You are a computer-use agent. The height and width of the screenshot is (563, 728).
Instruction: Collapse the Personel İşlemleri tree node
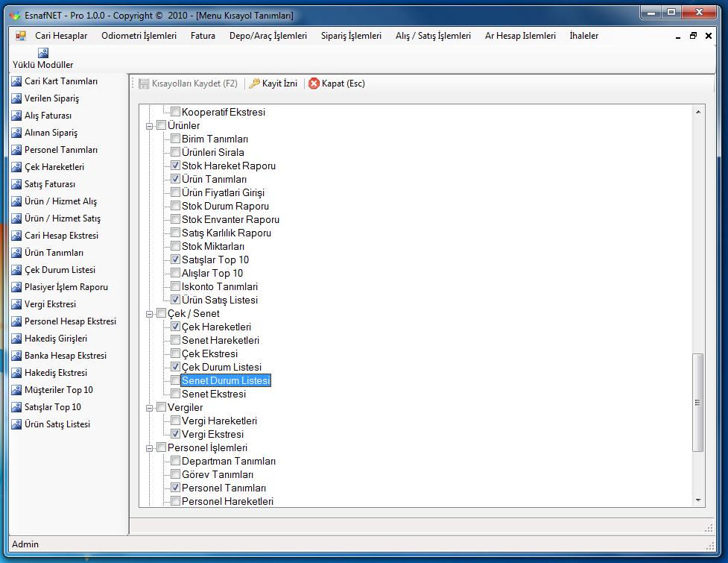(150, 448)
